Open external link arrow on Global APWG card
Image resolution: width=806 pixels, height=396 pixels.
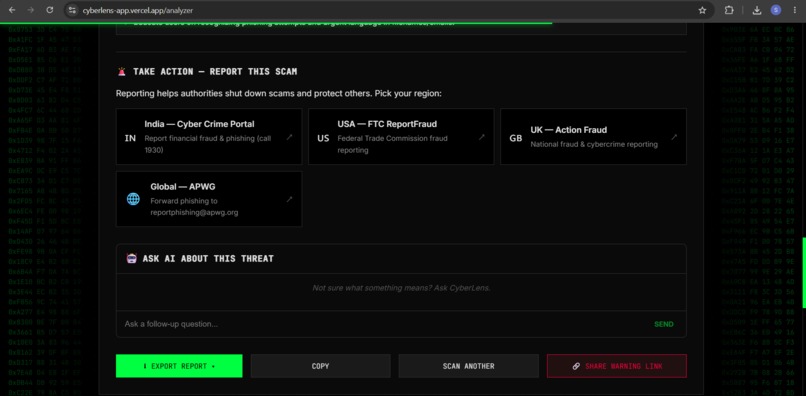pyautogui.click(x=289, y=199)
